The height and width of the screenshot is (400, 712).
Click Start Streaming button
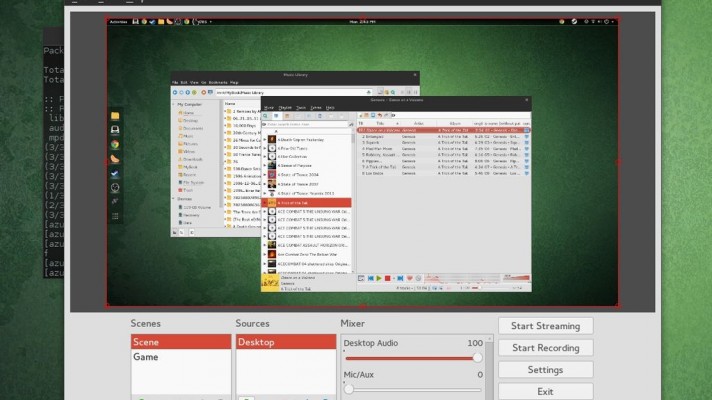(x=545, y=326)
